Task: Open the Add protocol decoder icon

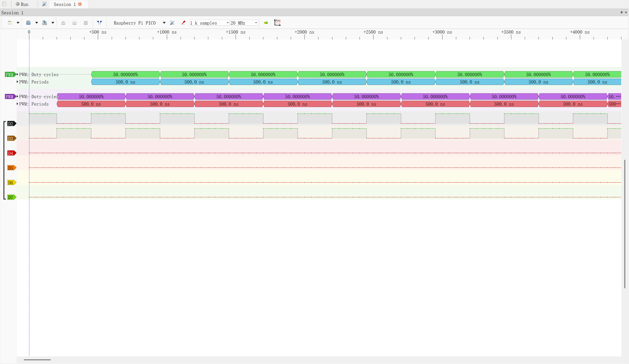Action: 277,23
